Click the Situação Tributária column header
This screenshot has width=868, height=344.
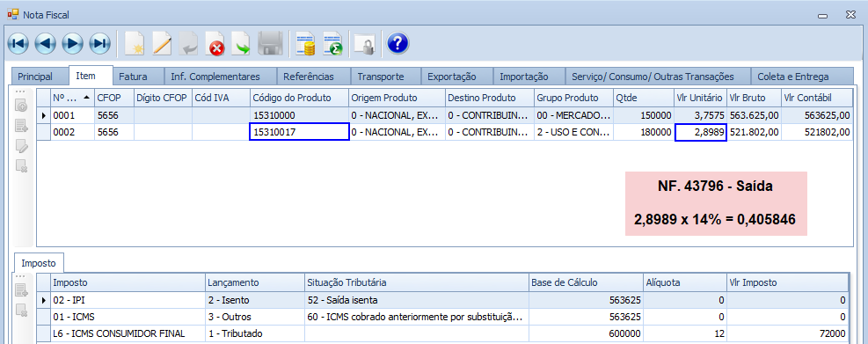pyautogui.click(x=416, y=282)
